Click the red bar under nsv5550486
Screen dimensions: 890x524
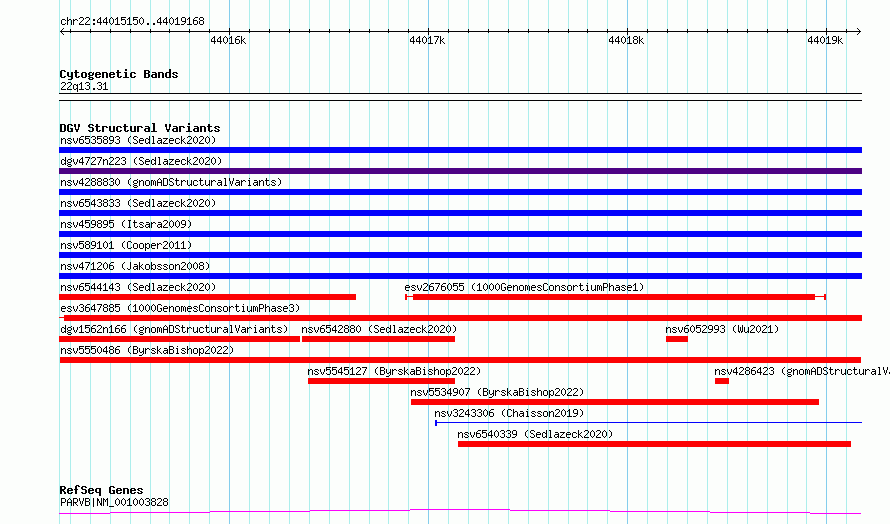coord(460,360)
